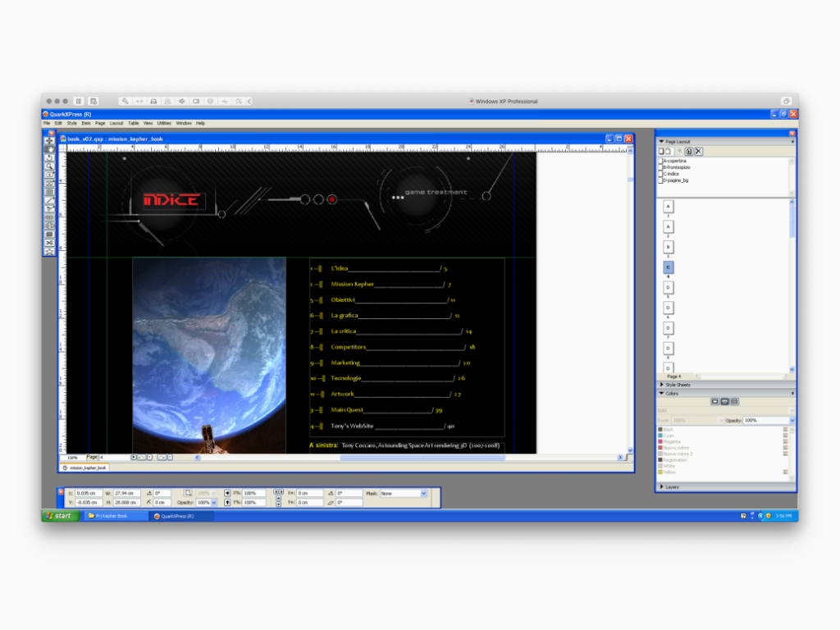840x630 pixels.
Task: Expand the Style Sheets panel
Action: pyautogui.click(x=662, y=385)
